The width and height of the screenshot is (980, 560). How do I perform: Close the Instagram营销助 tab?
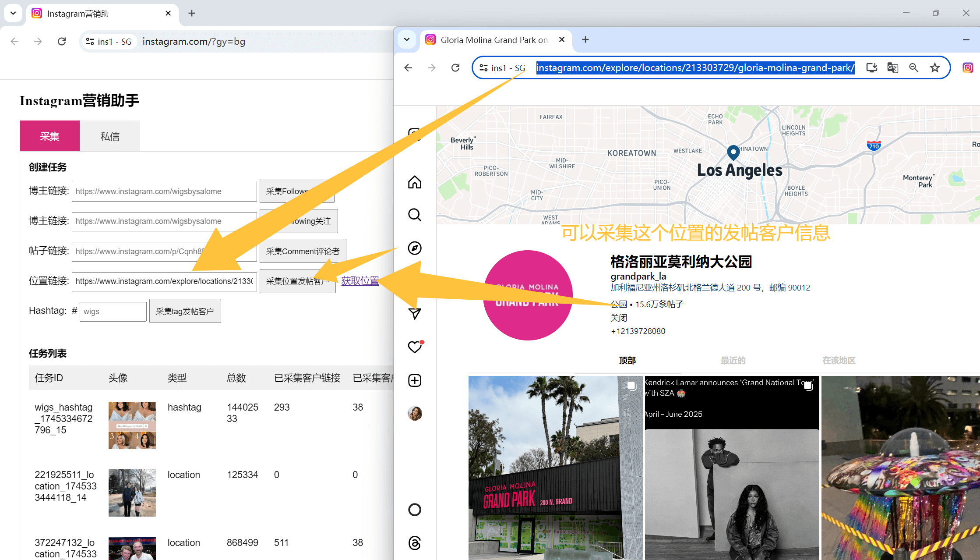tap(168, 14)
